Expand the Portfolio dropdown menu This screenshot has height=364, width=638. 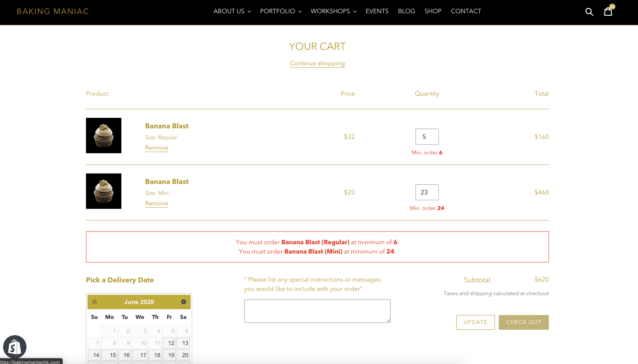pos(281,11)
